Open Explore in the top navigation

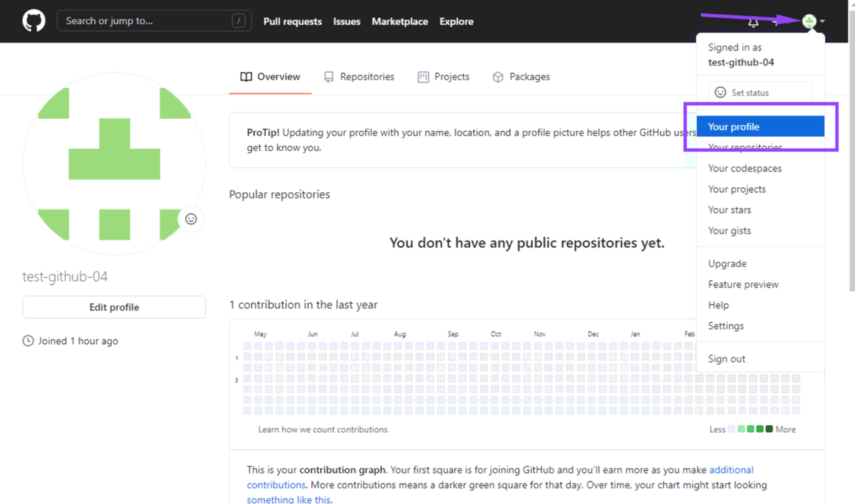[457, 21]
